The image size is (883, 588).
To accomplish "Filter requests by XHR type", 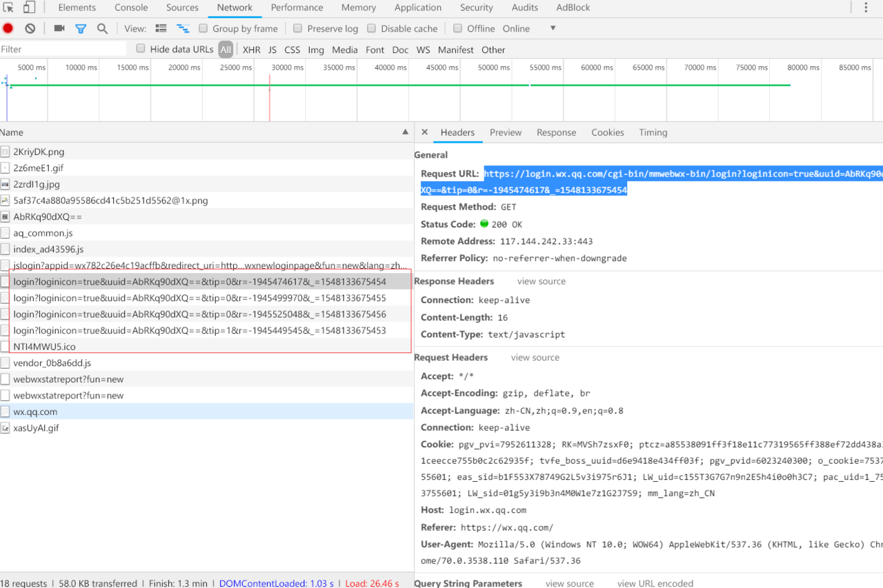I will [252, 50].
